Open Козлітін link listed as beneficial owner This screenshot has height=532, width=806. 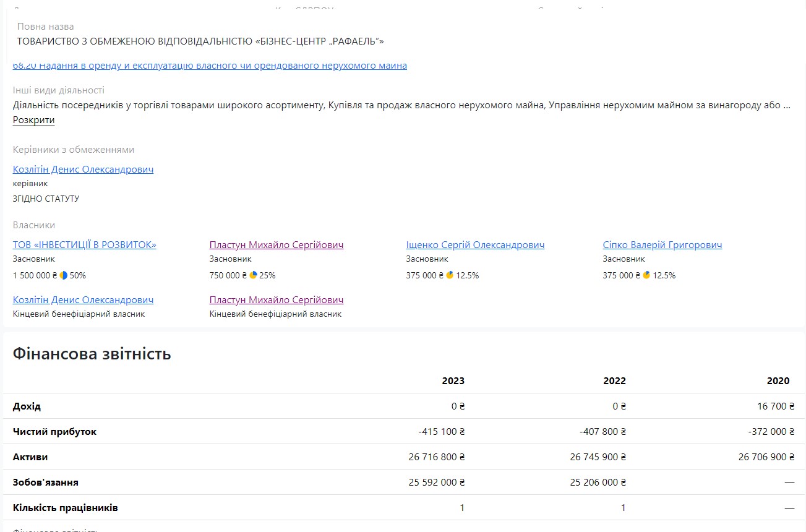pyautogui.click(x=83, y=300)
